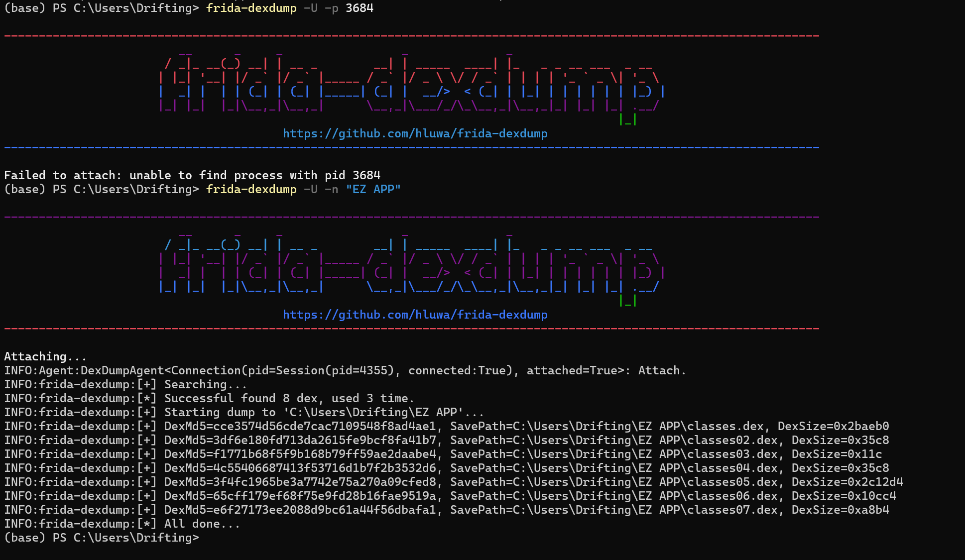Select the "Failed to attach" error line

tap(192, 175)
